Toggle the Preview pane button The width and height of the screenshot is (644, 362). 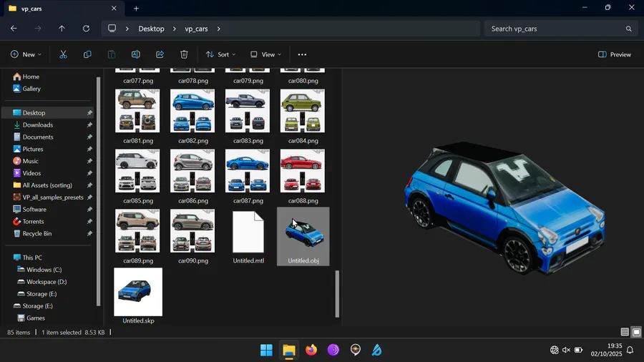615,54
